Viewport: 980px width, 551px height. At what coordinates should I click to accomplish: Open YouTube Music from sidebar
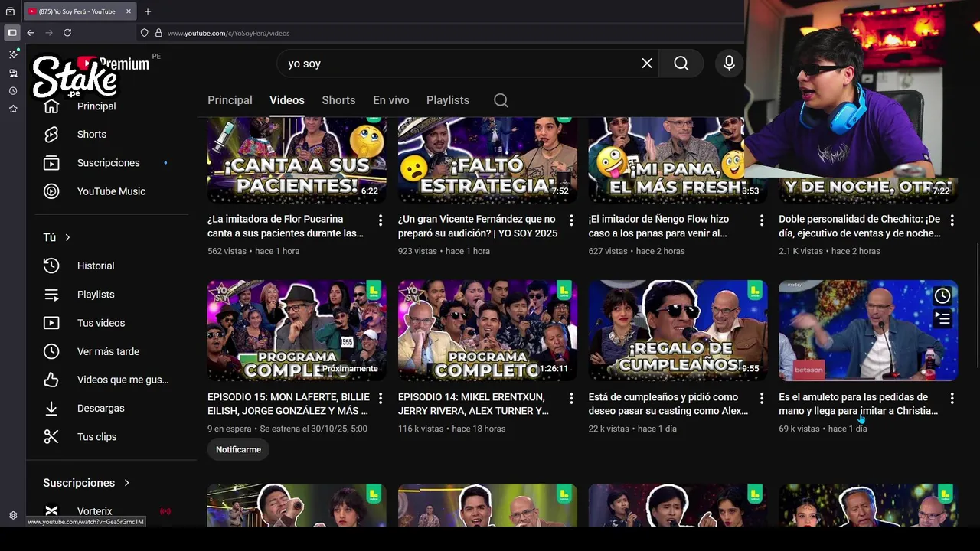pyautogui.click(x=111, y=191)
